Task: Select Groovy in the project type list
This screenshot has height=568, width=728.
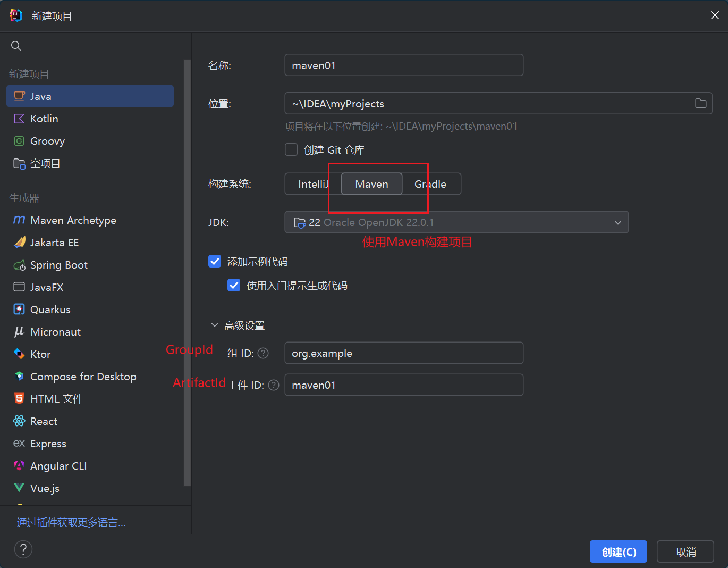Action: pos(90,141)
